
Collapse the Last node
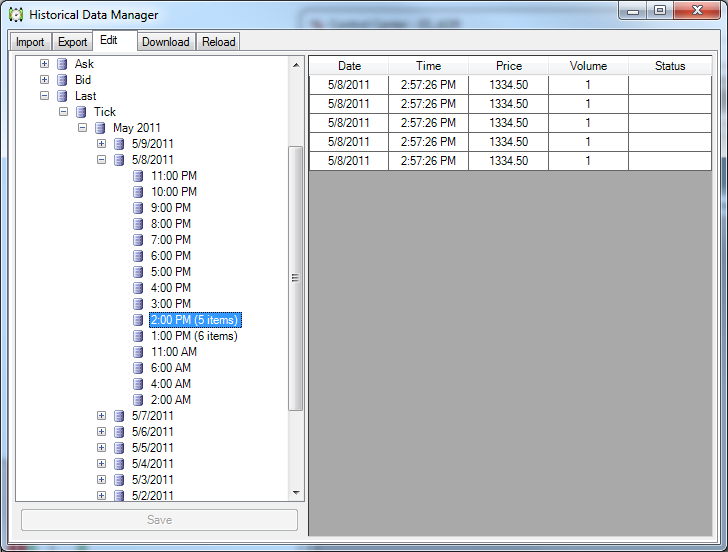tap(45, 96)
